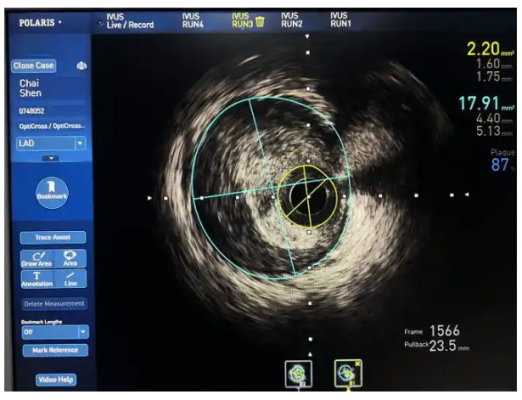Open the IVUS RUN1 tab
This screenshot has height=400, width=522.
click(341, 20)
